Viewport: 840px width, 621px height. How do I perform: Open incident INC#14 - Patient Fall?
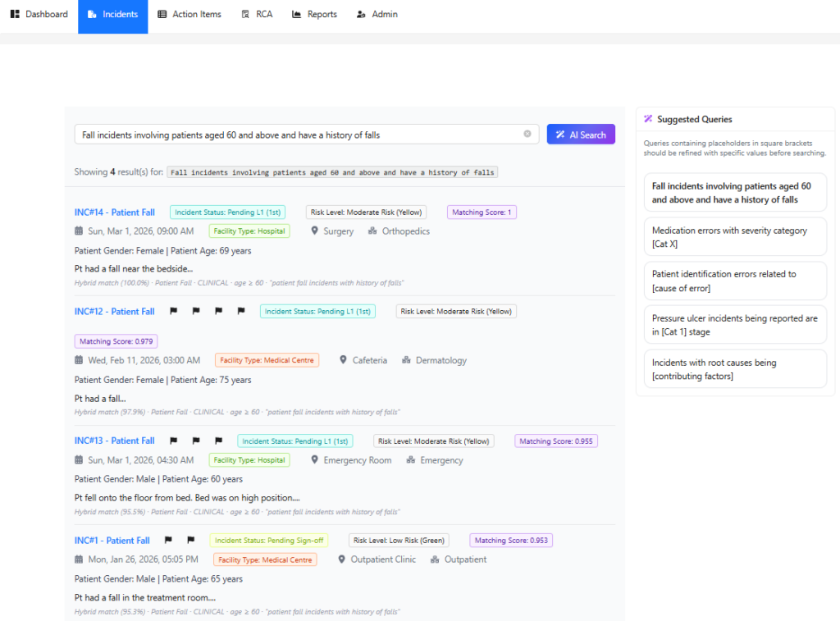115,212
